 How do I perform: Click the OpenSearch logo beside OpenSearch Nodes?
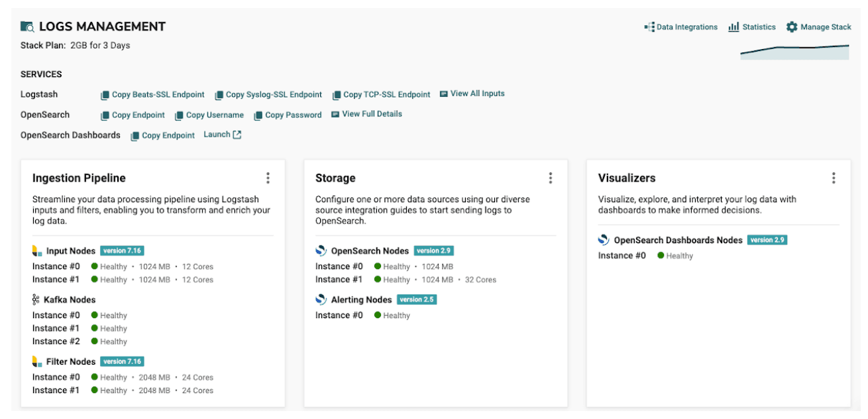(321, 250)
